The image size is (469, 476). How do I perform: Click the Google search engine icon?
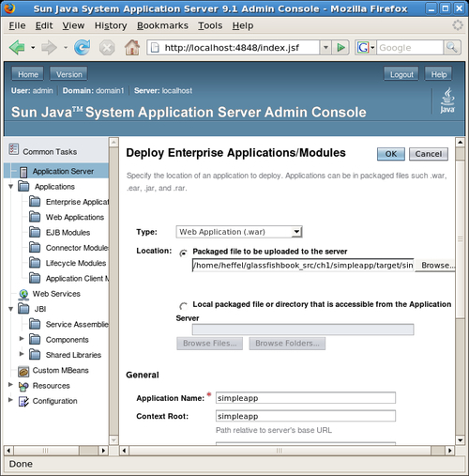[363, 48]
